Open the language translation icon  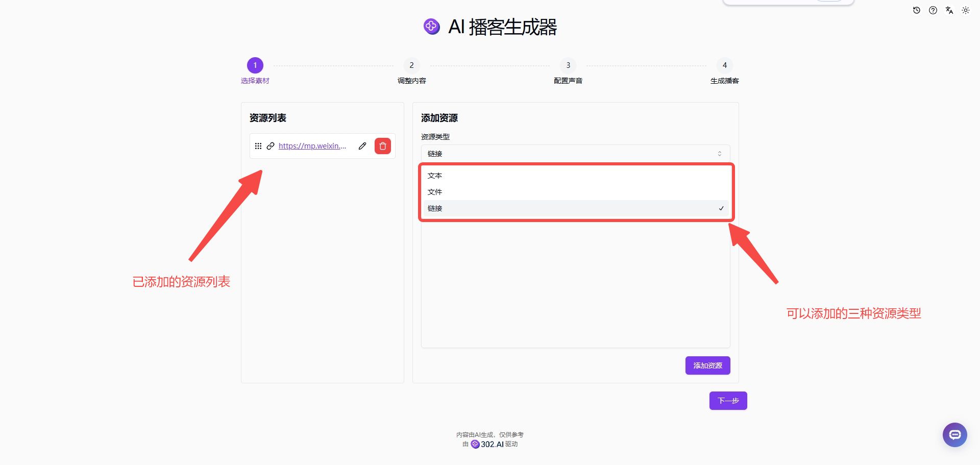tap(949, 10)
